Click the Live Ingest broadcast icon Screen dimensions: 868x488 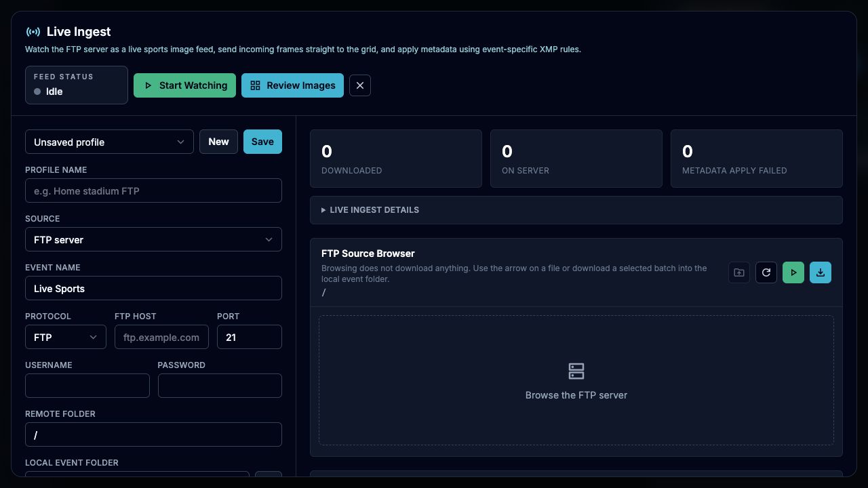33,32
